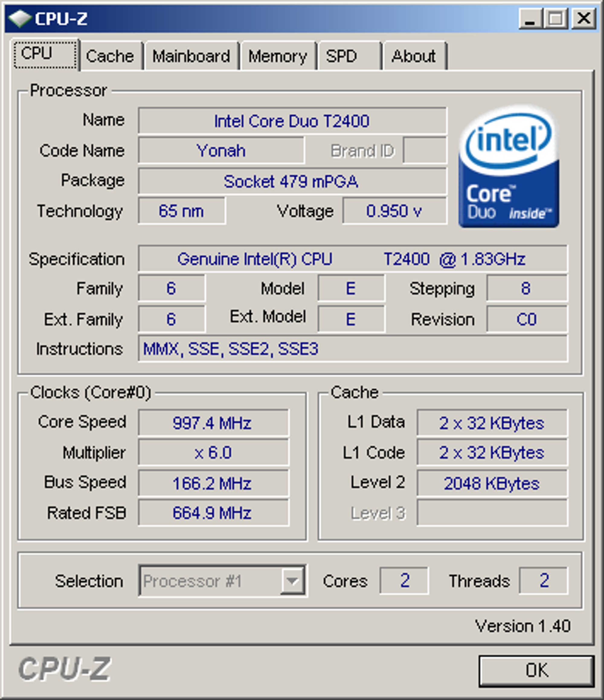Open the Mainboard tab
This screenshot has width=604, height=700.
191,56
